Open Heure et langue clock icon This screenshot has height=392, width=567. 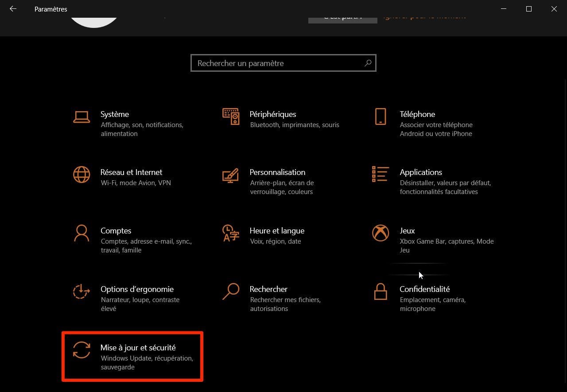point(231,233)
